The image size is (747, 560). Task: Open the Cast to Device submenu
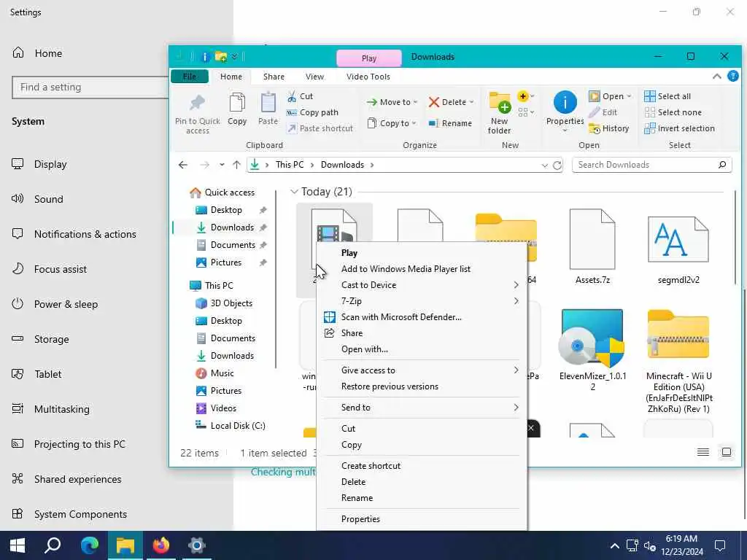[422, 285]
